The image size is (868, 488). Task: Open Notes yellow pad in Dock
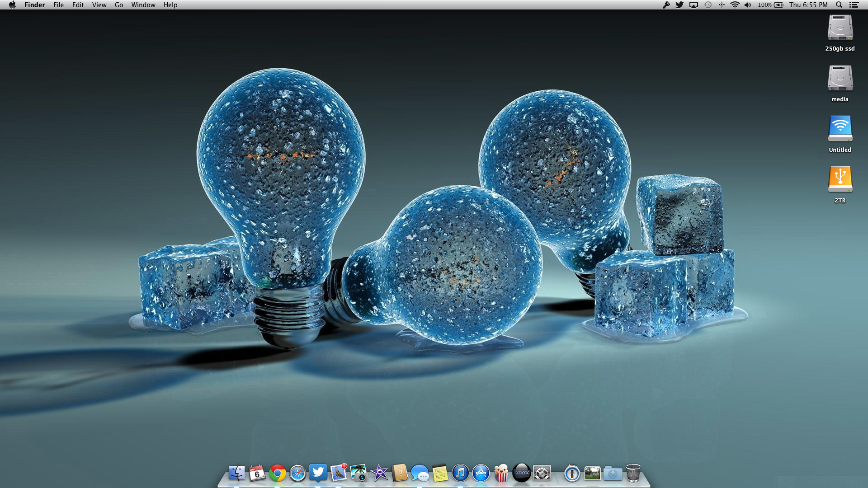pos(440,473)
